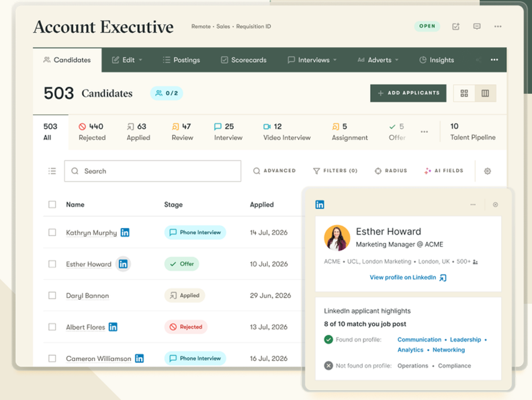
Task: Click the OPEN status badge
Action: (x=427, y=26)
